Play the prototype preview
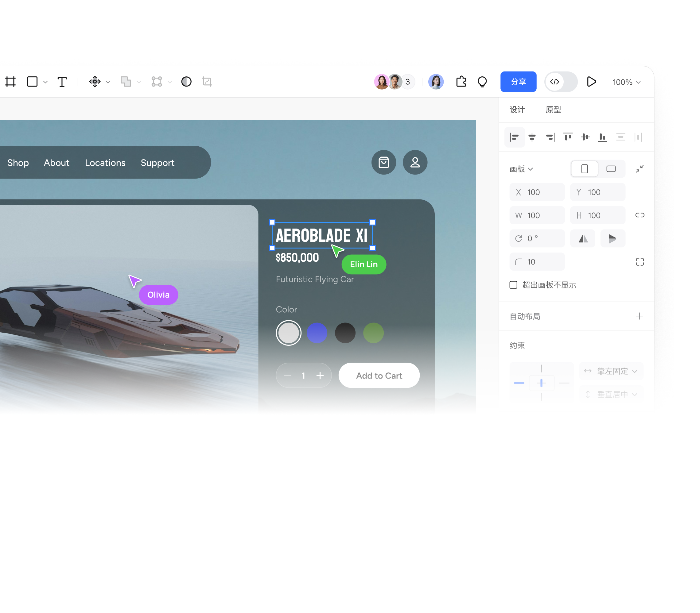This screenshot has height=613, width=700. tap(591, 82)
